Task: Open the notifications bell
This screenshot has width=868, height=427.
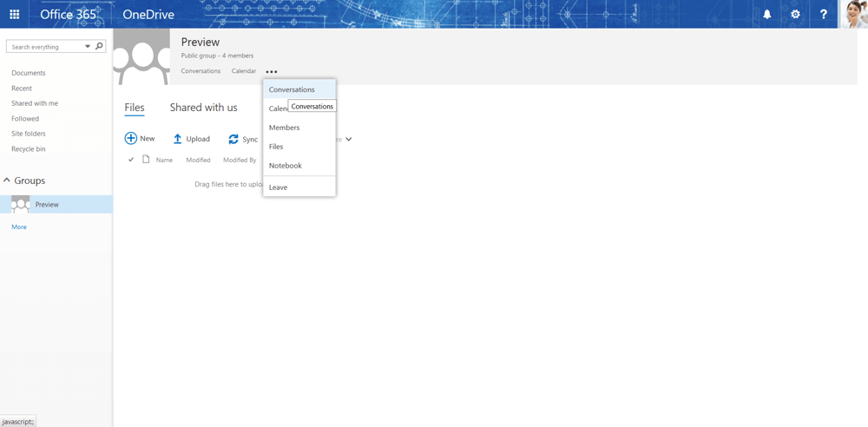Action: coord(766,14)
